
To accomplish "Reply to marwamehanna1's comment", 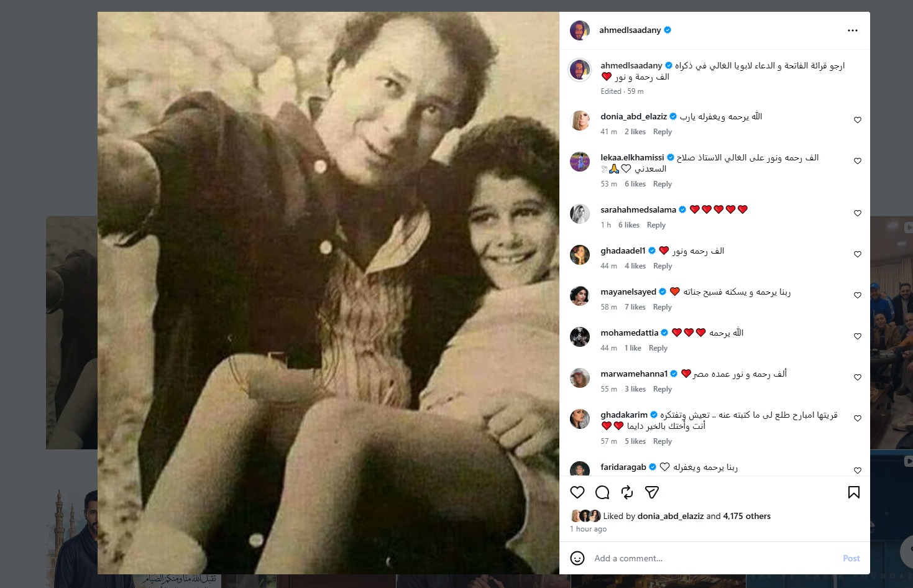I will 663,389.
